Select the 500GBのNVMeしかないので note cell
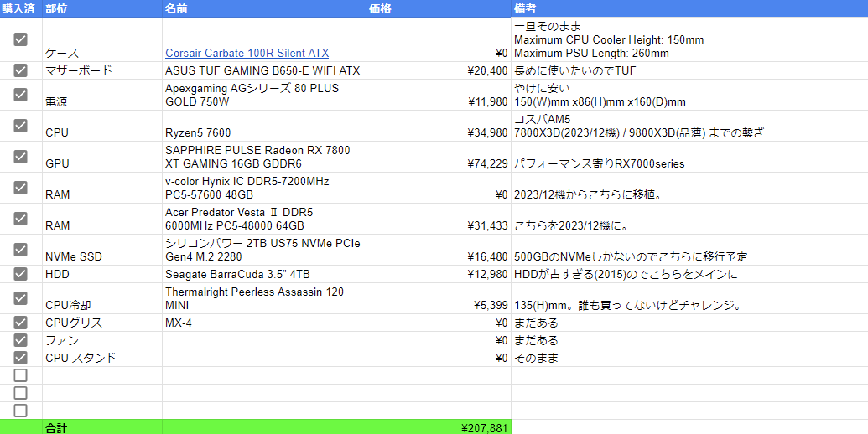The width and height of the screenshot is (868, 434). pyautogui.click(x=689, y=250)
